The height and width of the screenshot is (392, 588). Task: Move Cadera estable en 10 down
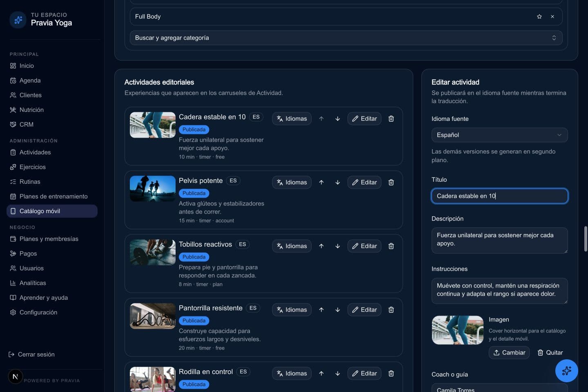[x=338, y=118]
